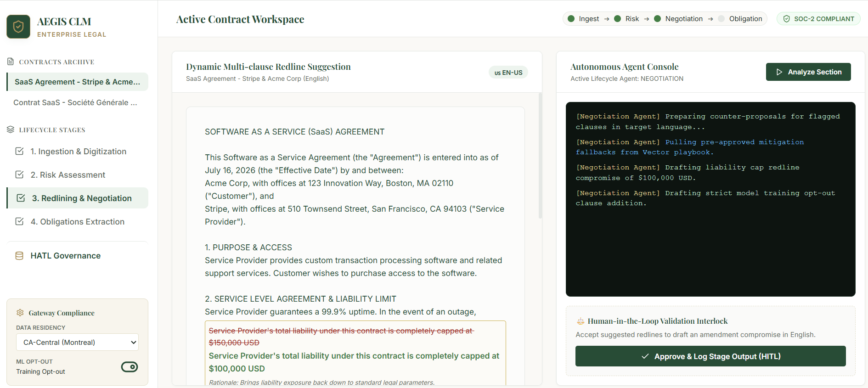
Task: Click the Autonomous Agent Console title
Action: coord(625,67)
